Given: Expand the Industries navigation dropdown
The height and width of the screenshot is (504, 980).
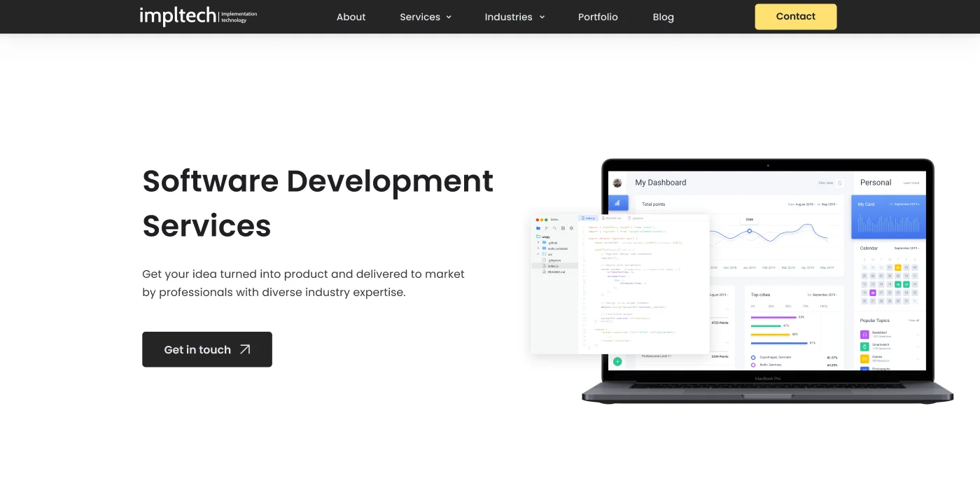Looking at the screenshot, I should pos(514,17).
